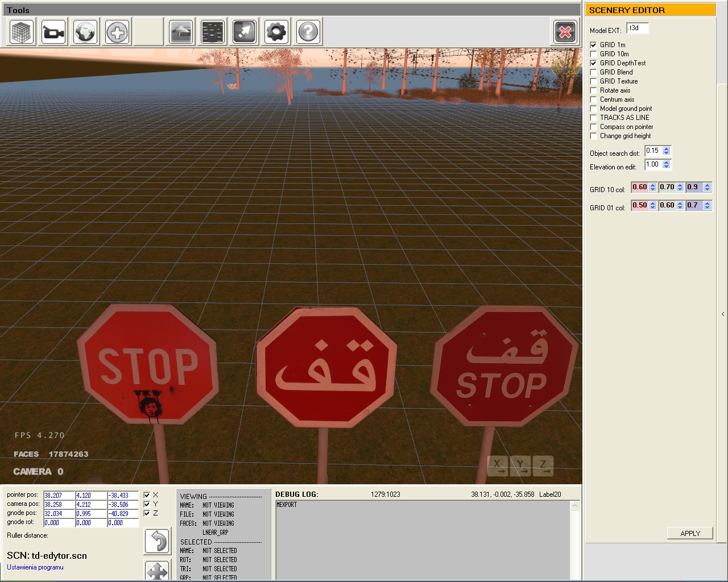The image size is (728, 582).
Task: Open the terrain mountain tool
Action: (x=181, y=32)
